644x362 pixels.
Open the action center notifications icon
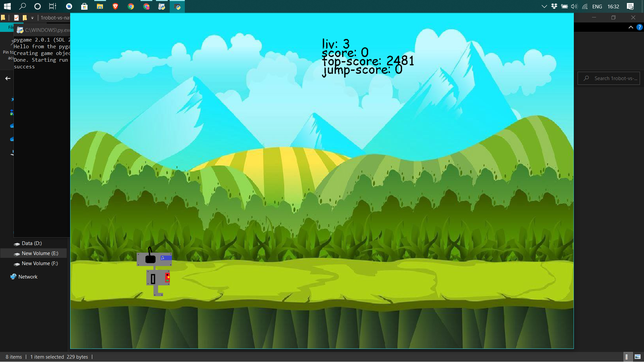(x=630, y=6)
